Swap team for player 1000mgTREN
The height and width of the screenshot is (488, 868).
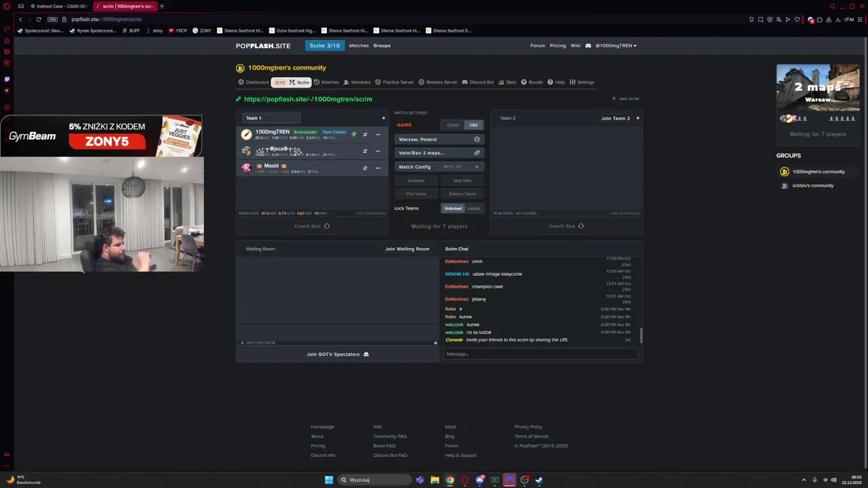[x=365, y=134]
